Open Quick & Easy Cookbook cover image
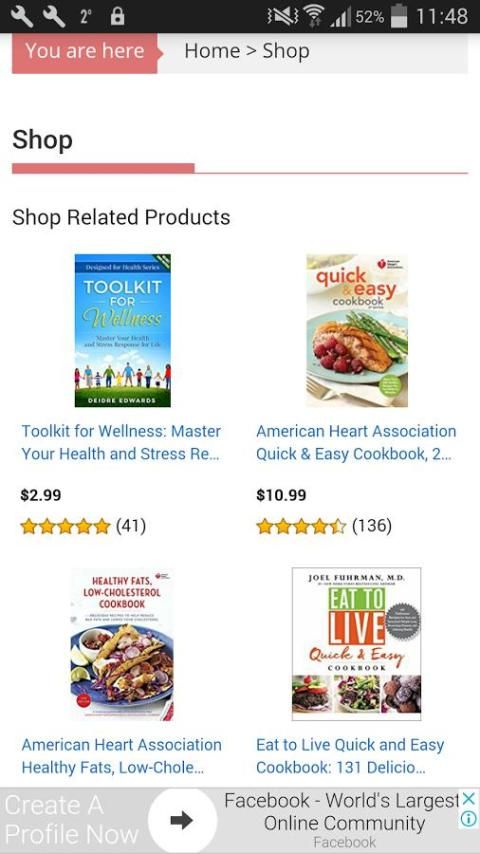 [x=357, y=330]
